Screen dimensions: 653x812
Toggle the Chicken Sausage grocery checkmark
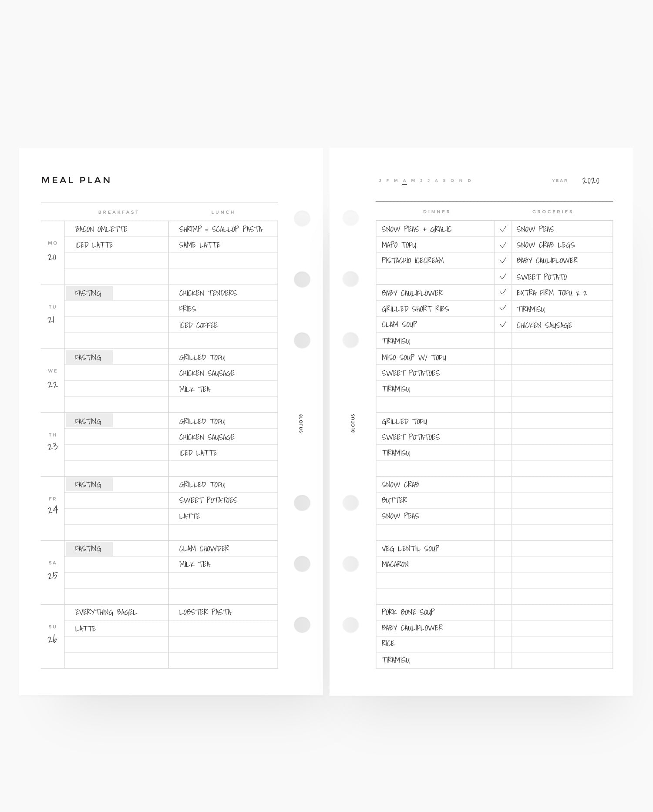[x=503, y=324]
